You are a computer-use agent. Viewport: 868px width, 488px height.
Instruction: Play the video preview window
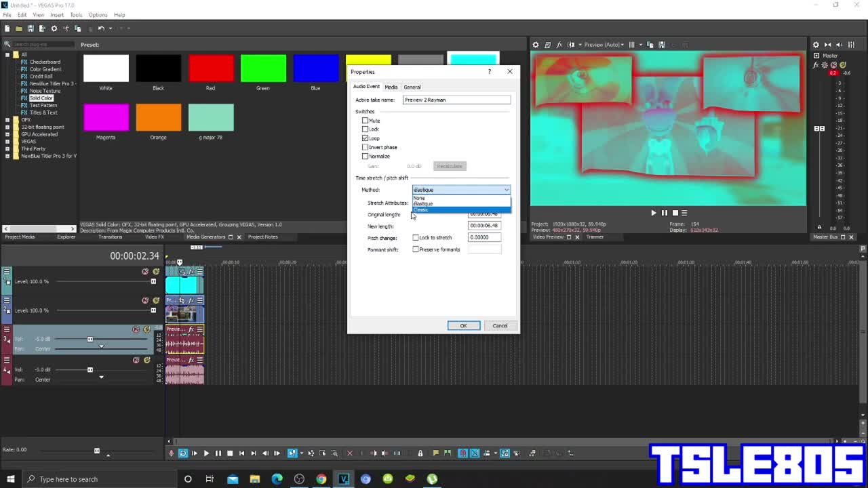(x=654, y=213)
